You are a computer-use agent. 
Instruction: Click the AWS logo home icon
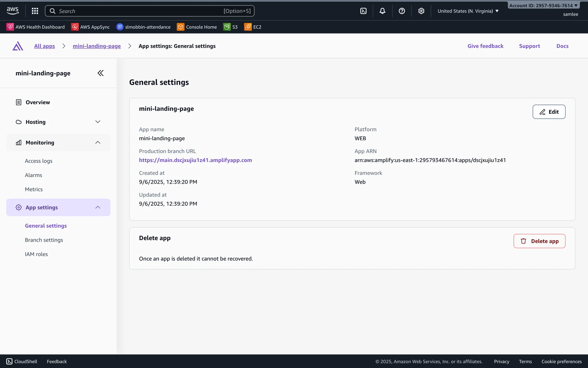click(13, 11)
